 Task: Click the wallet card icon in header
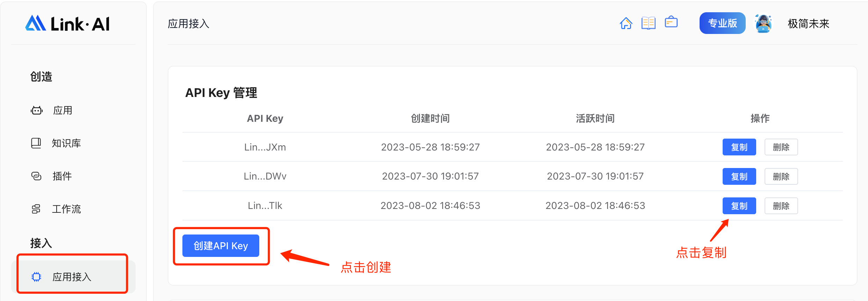click(x=671, y=22)
